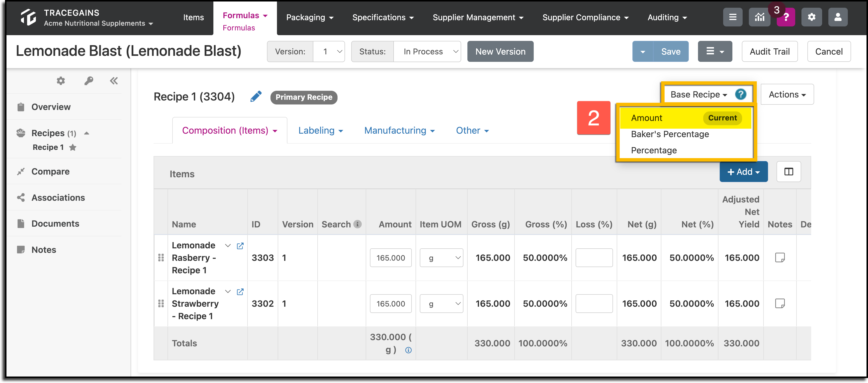Click the sidebar gear settings icon
868x383 pixels.
pyautogui.click(x=61, y=81)
